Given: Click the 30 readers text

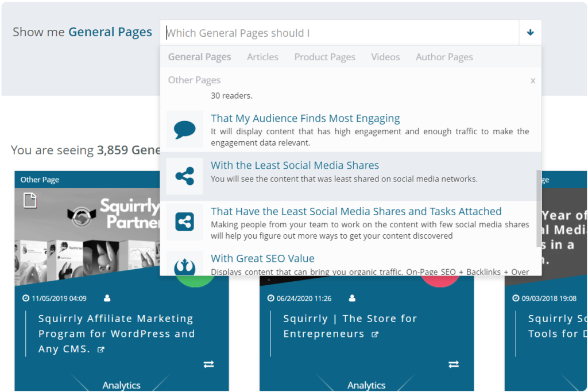Looking at the screenshot, I should tap(231, 96).
